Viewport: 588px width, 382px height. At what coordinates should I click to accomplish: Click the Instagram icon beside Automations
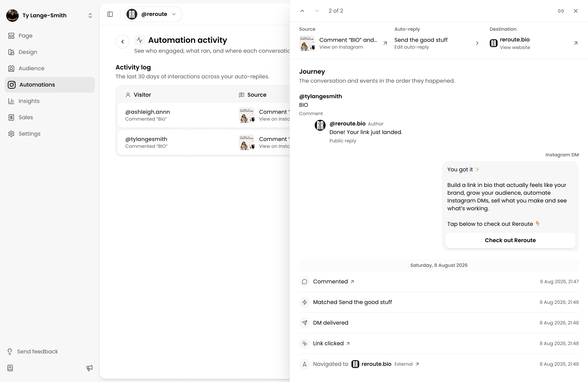pos(12,84)
